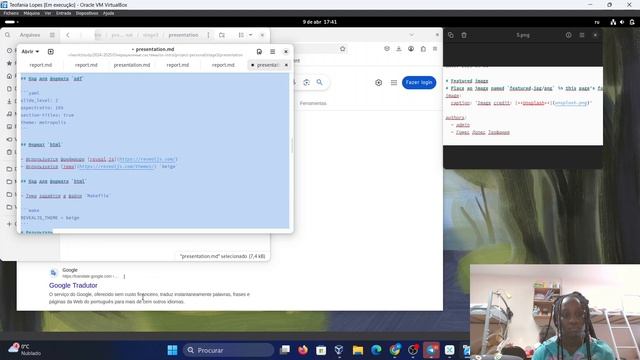Click the Google search magnifier icon
The width and height of the screenshot is (640, 360).
tap(320, 82)
